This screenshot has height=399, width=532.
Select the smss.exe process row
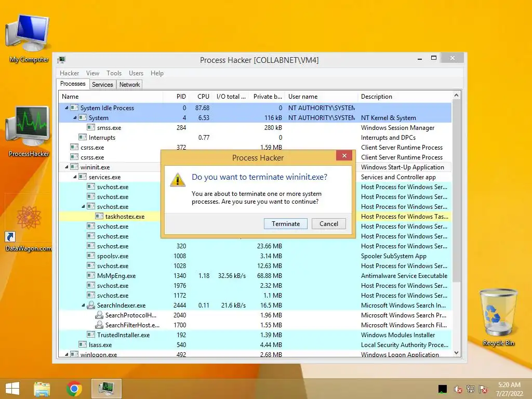(255, 128)
